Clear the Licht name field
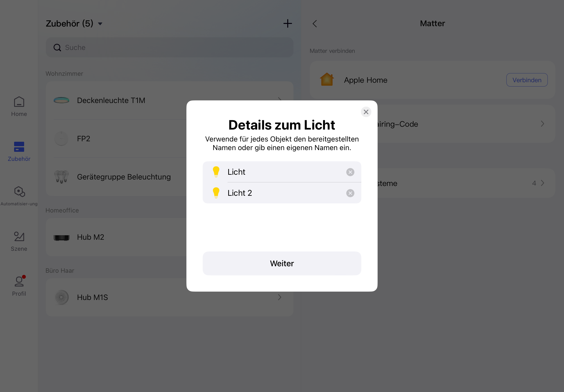Image resolution: width=564 pixels, height=392 pixels. click(350, 172)
